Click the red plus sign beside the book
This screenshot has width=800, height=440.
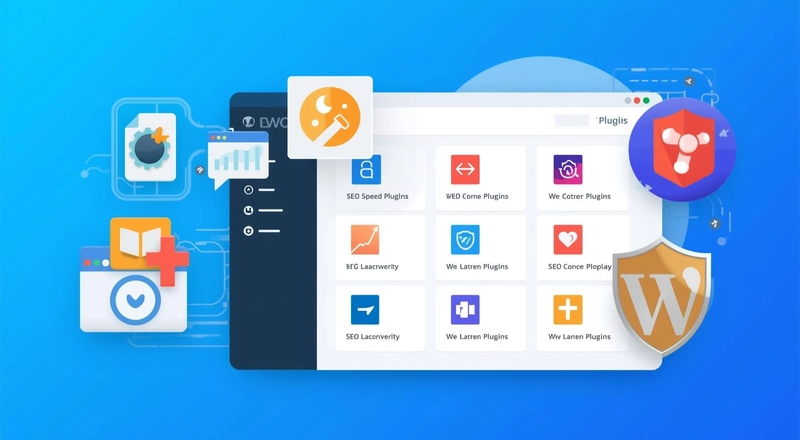168,260
